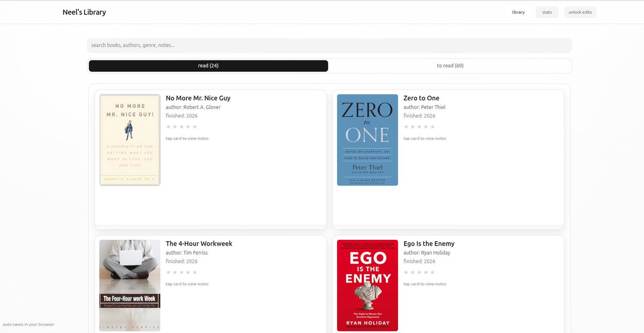Focus the search books input field
Screen dimensions: 644x333
coord(330,46)
